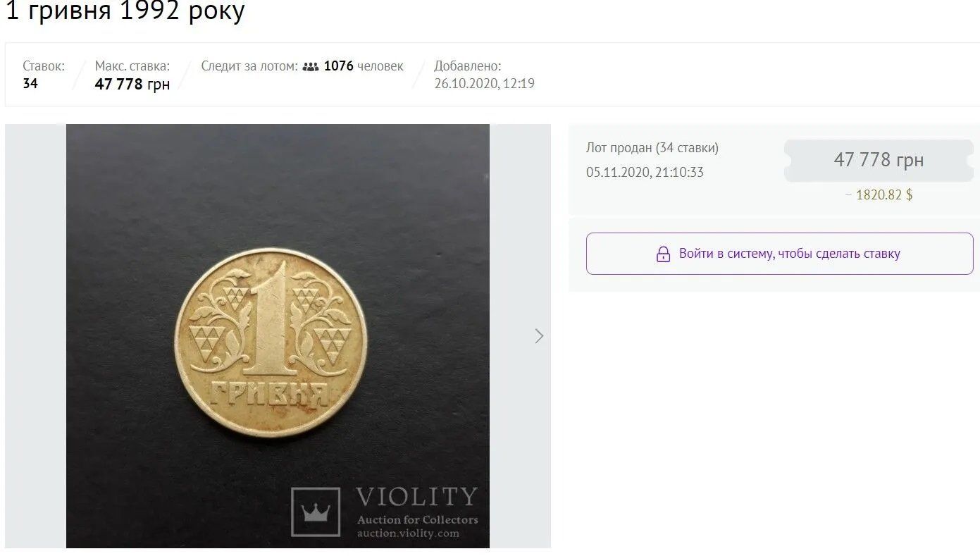The image size is (980, 556).
Task: Click the sale timestamp 05.11.2020, 21:10:33
Action: click(x=645, y=172)
